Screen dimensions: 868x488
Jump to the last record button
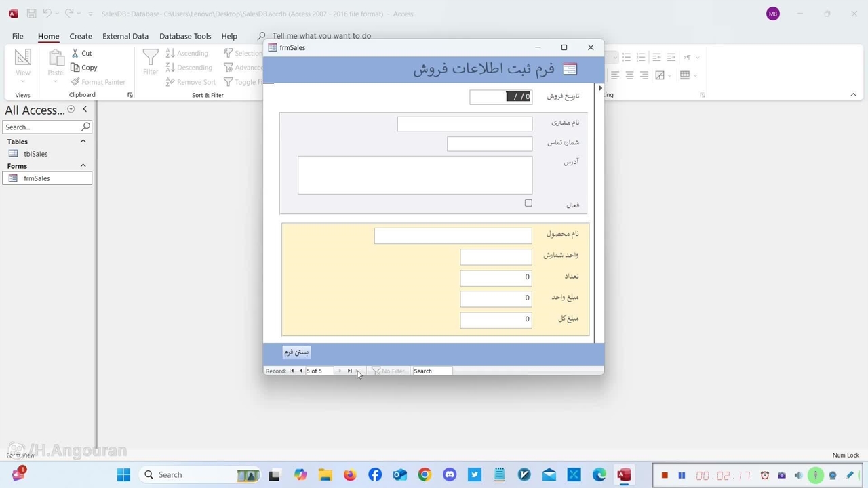pyautogui.click(x=349, y=371)
